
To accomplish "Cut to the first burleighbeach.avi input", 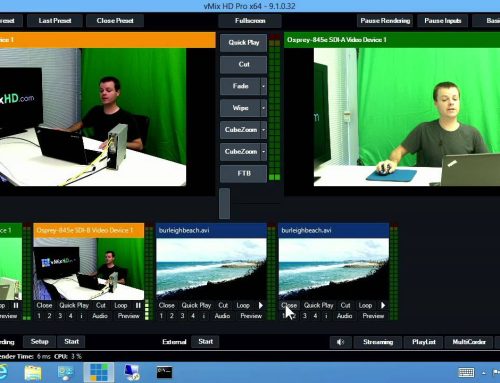I will pyautogui.click(x=223, y=305).
